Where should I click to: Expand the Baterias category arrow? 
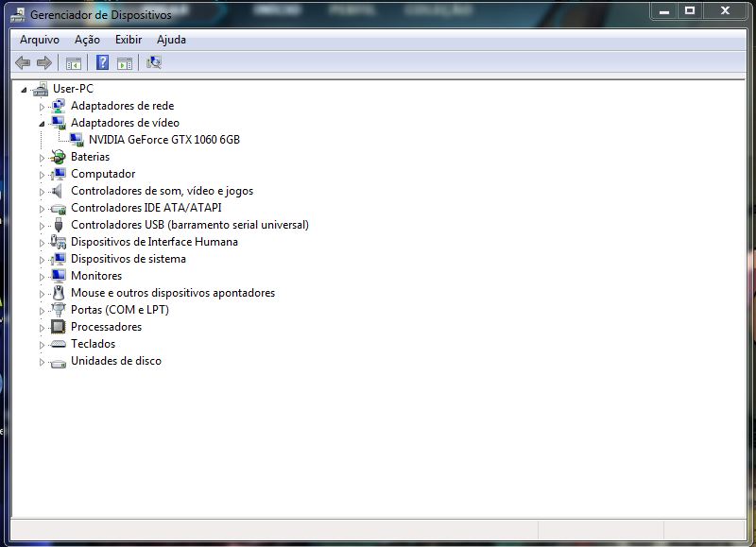(x=42, y=158)
